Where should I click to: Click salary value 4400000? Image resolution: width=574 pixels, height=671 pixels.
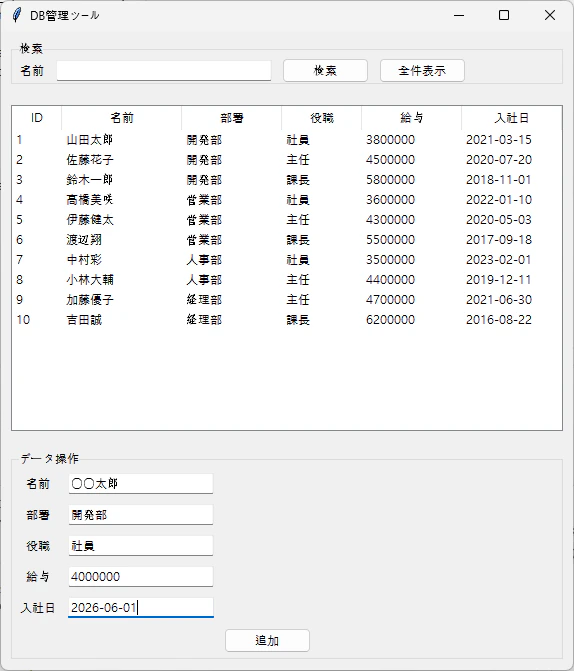pyautogui.click(x=390, y=280)
